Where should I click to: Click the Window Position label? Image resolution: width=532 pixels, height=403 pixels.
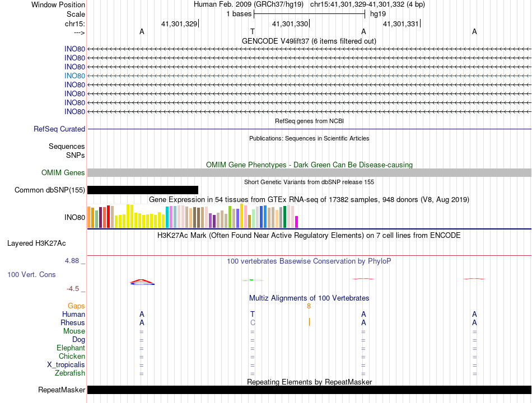pyautogui.click(x=58, y=4)
